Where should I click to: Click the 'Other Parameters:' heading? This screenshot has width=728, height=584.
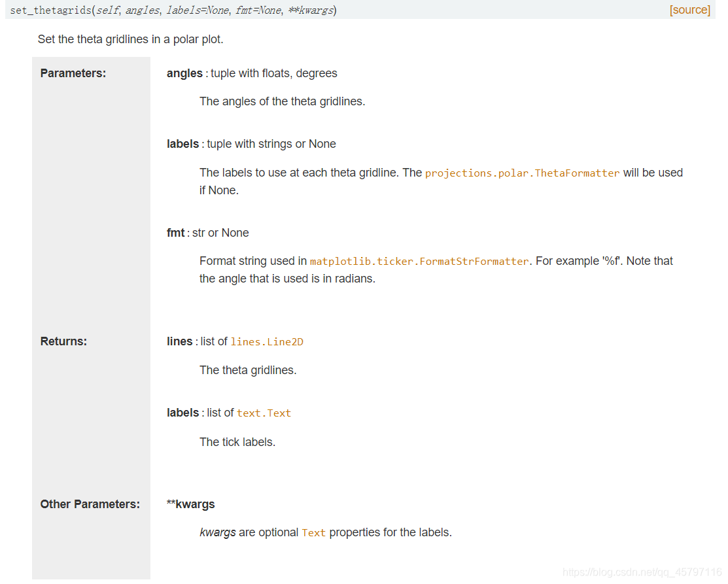coord(90,504)
